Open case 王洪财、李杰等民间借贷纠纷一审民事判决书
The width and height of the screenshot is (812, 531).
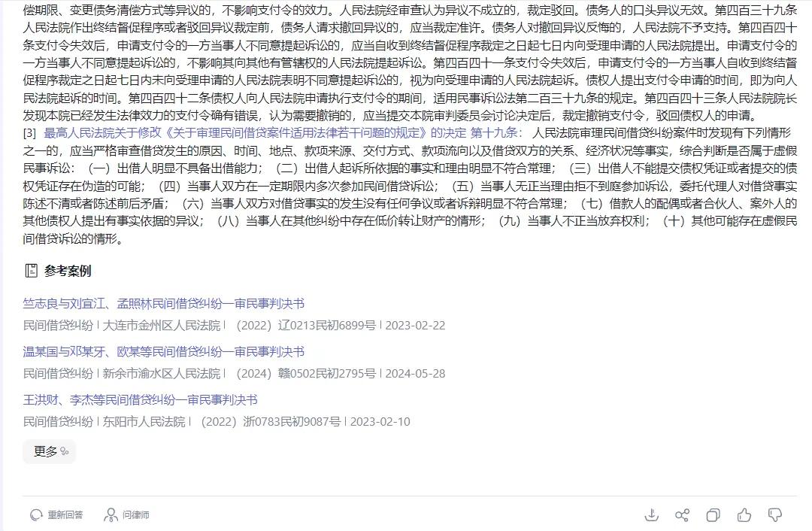(140, 400)
